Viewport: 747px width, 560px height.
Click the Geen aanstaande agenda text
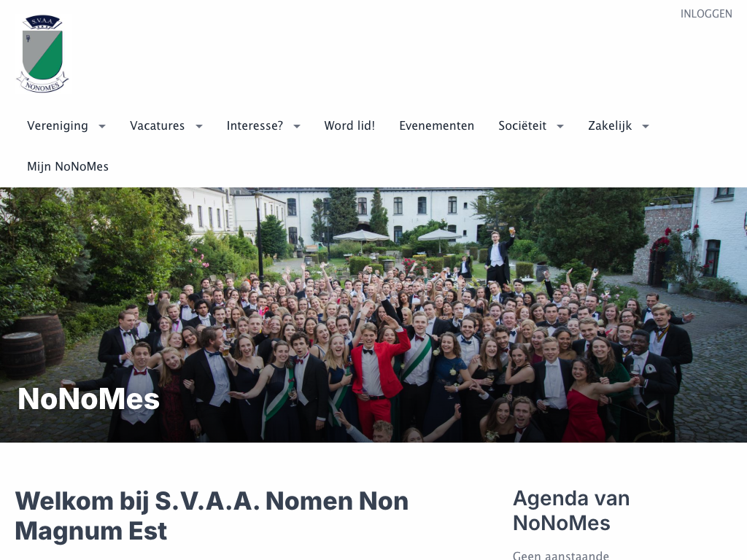click(x=561, y=555)
